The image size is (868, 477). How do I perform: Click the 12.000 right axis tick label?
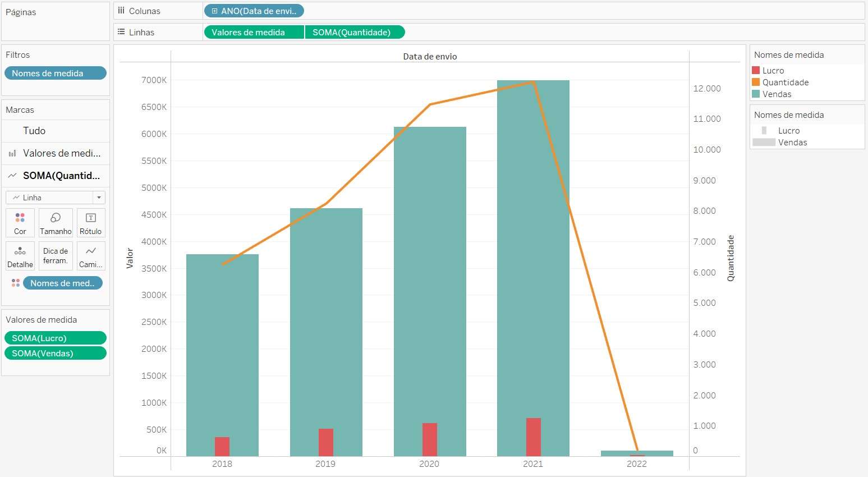click(x=707, y=89)
